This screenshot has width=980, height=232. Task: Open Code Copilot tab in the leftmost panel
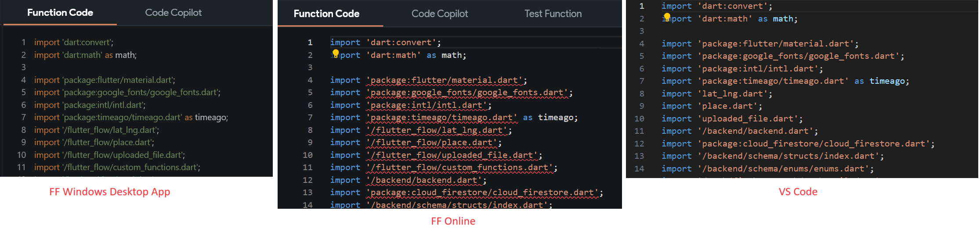(174, 13)
